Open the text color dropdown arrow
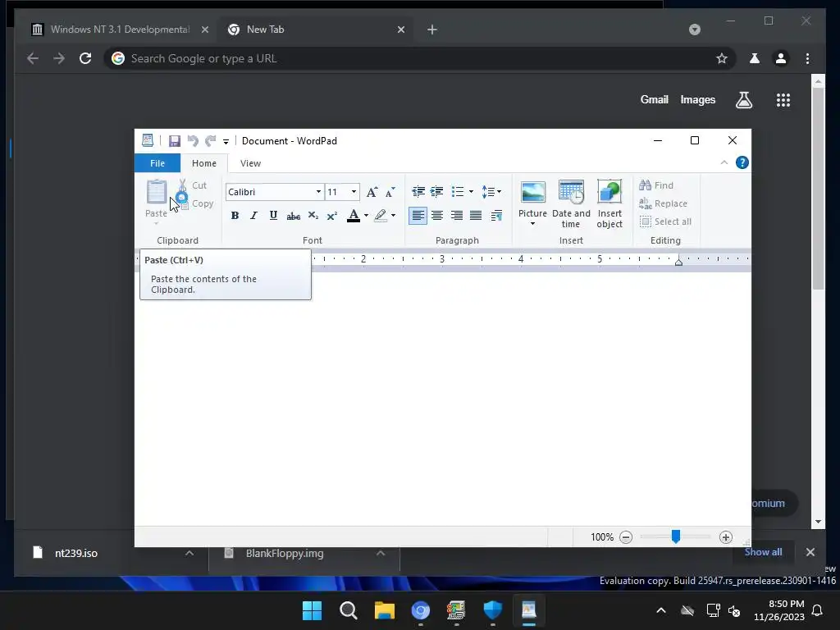This screenshot has height=630, width=840. click(367, 216)
